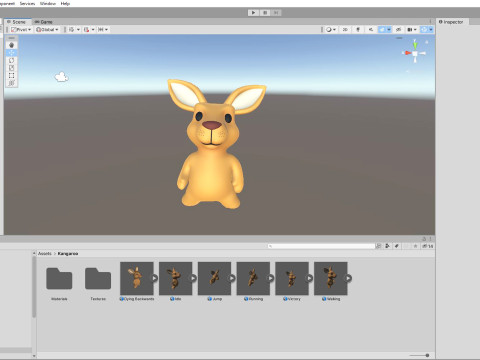This screenshot has height=360, width=480.
Task: Expand the Victory asset arrow
Action: [x=309, y=278]
